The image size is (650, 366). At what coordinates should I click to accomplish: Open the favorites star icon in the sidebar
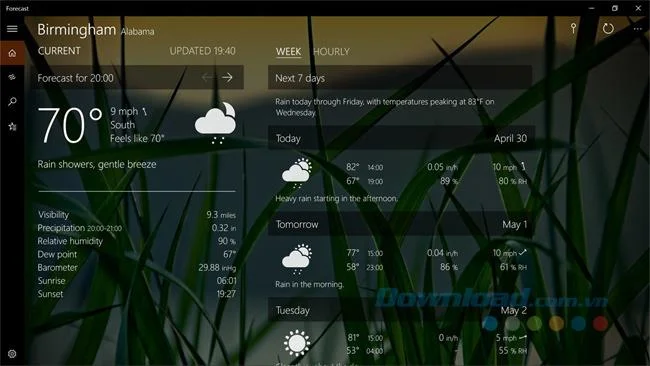[x=12, y=126]
